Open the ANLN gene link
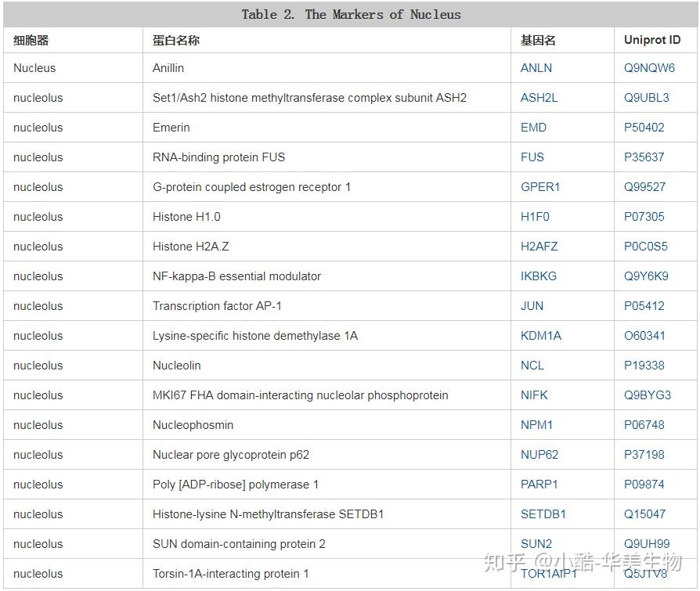The height and width of the screenshot is (591, 700). click(536, 68)
